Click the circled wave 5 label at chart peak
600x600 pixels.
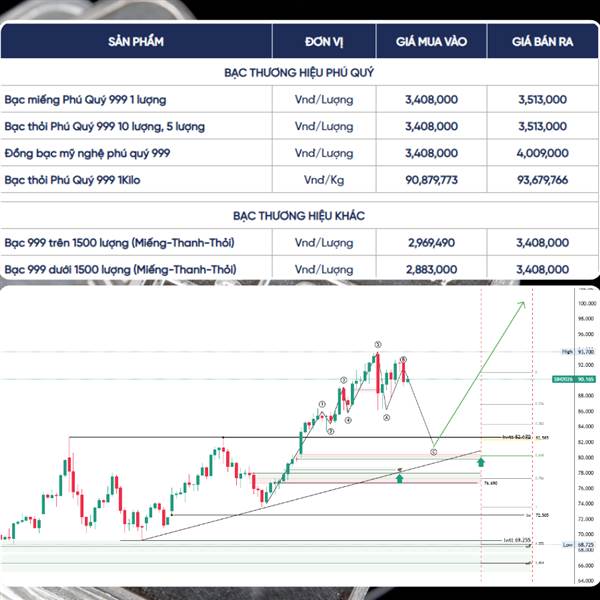(x=378, y=344)
